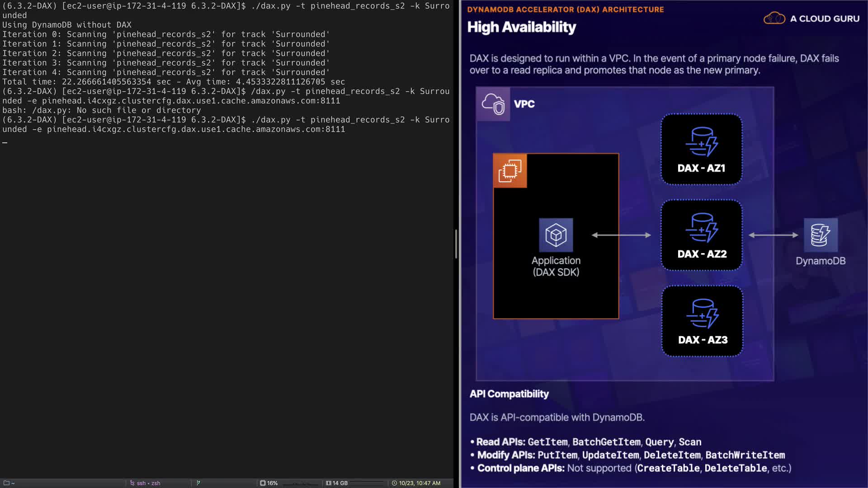868x488 pixels.
Task: Click the High Availability heading
Action: coord(521,27)
